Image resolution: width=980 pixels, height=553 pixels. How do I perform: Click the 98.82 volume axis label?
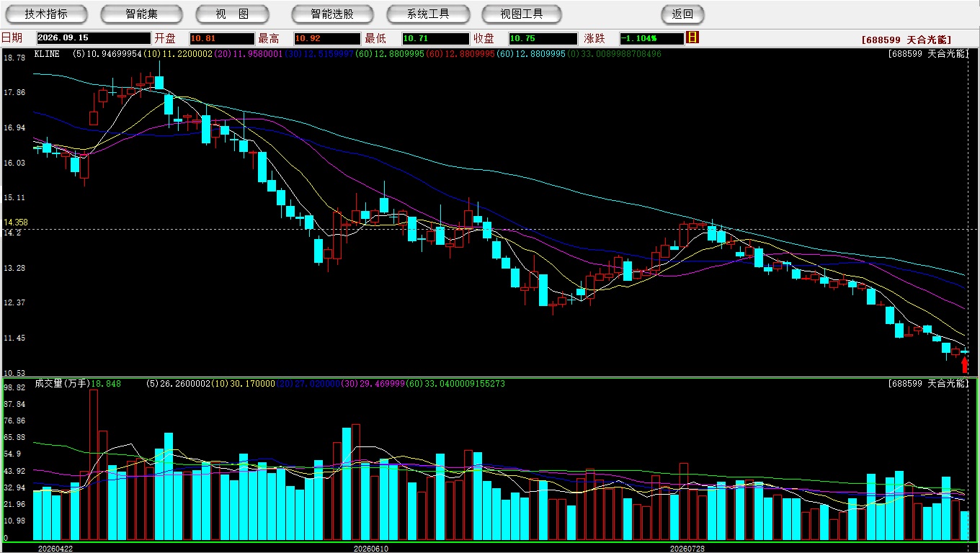coord(14,387)
